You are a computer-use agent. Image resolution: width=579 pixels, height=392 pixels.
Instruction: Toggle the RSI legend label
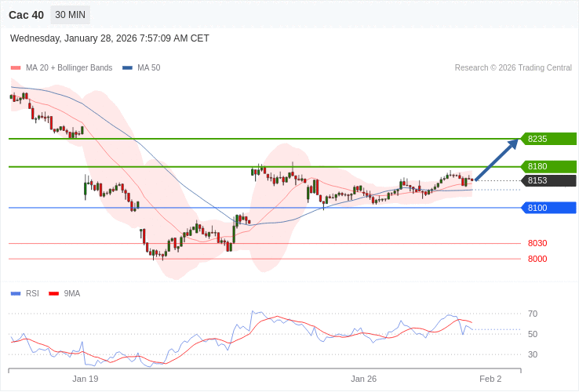pos(32,294)
